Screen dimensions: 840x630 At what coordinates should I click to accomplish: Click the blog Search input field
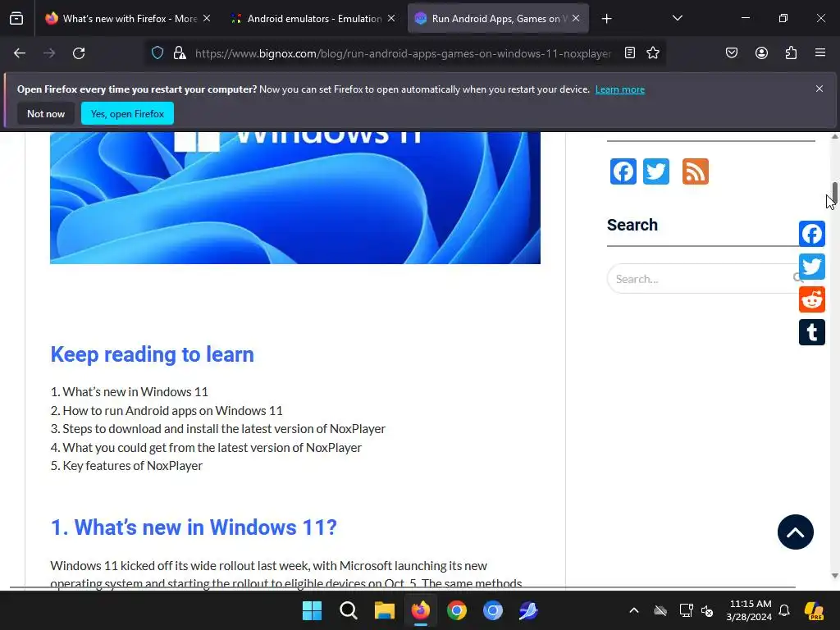coord(702,279)
